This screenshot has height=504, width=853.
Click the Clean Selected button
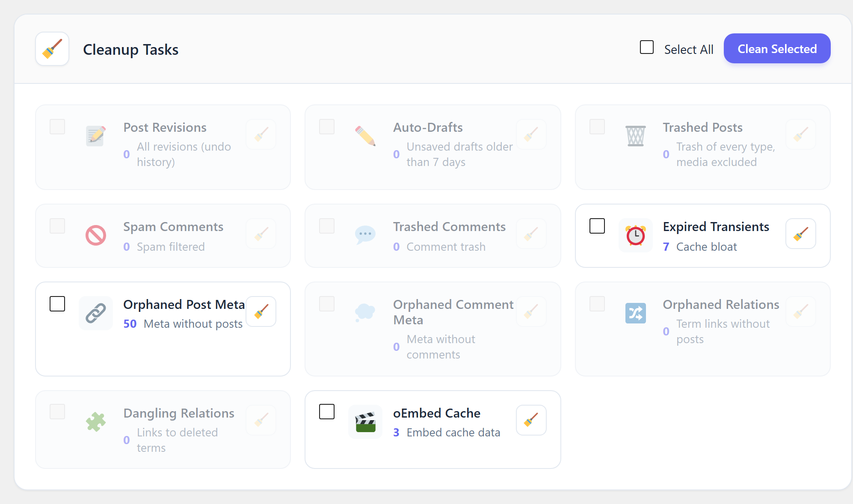777,49
